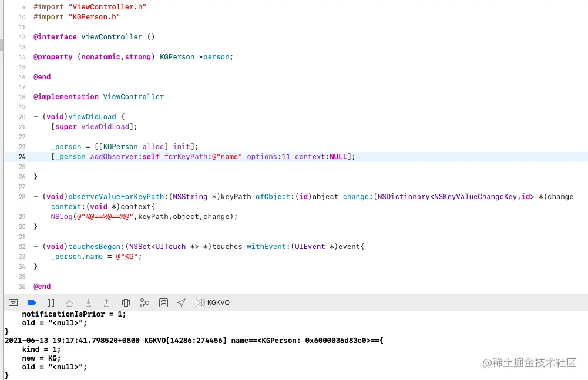Screen dimensions: 588x380
Task: Click the @interface keyword on line 12
Action: click(x=55, y=37)
